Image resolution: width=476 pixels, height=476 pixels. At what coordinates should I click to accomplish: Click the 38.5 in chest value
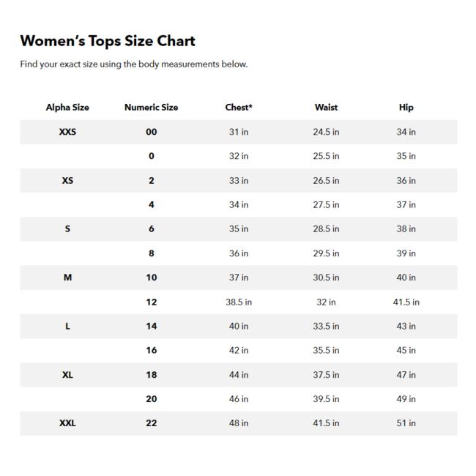239,302
